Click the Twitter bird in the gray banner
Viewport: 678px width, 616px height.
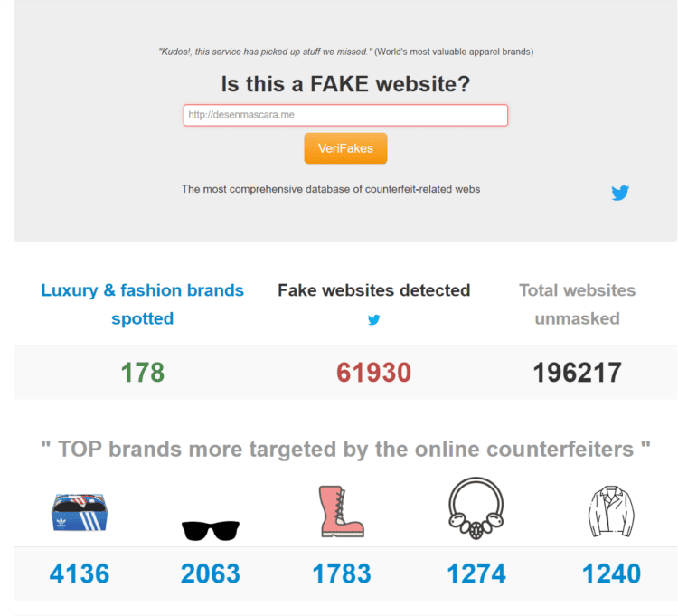click(x=620, y=193)
